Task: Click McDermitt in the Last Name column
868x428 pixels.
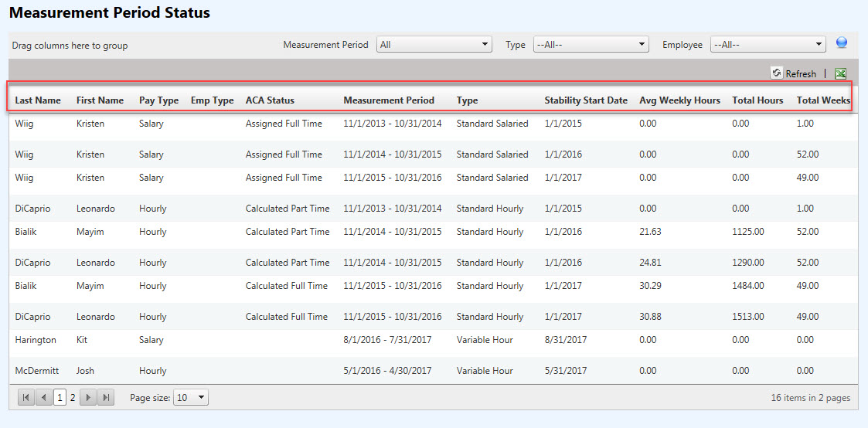Action: (x=36, y=371)
